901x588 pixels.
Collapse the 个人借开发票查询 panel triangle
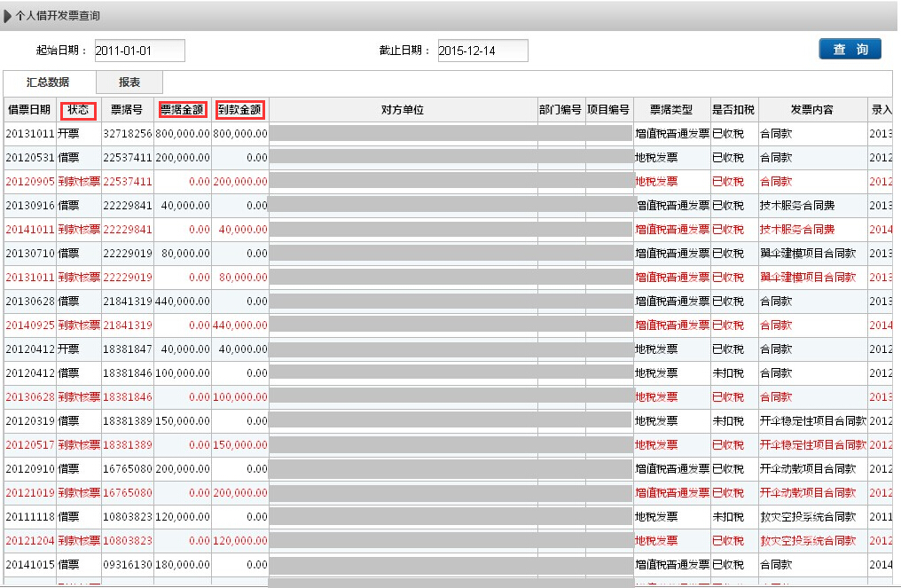8,16
